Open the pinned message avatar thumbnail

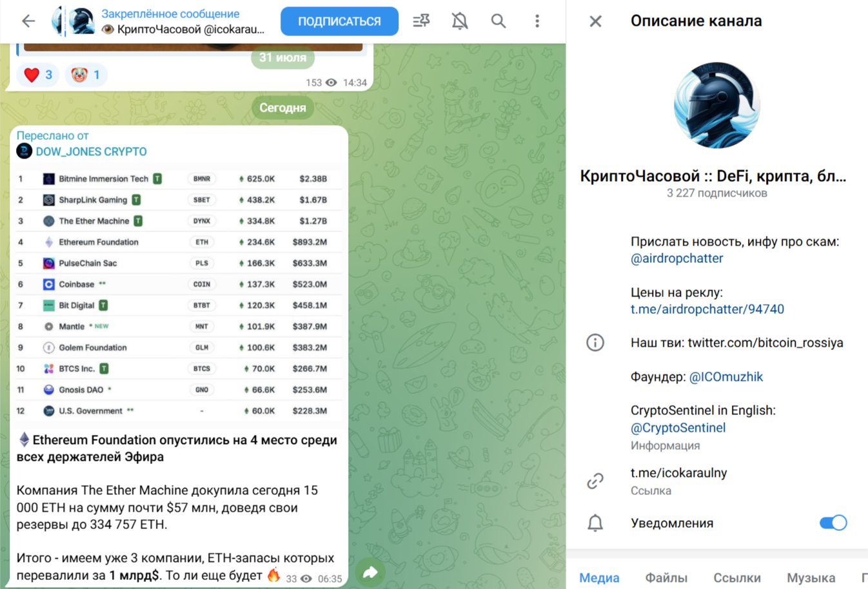[x=82, y=21]
